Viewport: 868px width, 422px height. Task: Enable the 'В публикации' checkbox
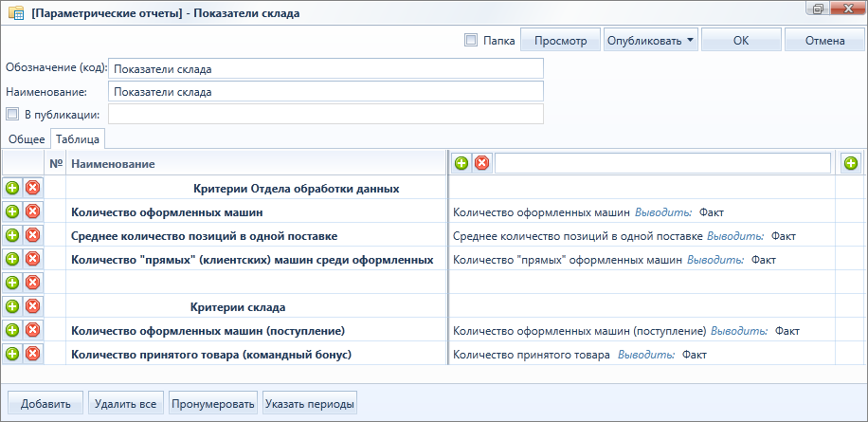(x=12, y=114)
